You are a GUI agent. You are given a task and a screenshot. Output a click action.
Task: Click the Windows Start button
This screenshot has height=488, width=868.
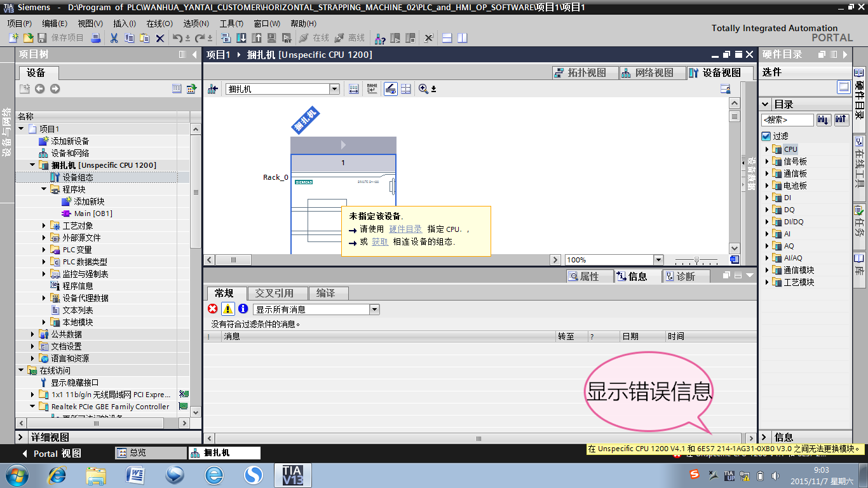tap(16, 475)
